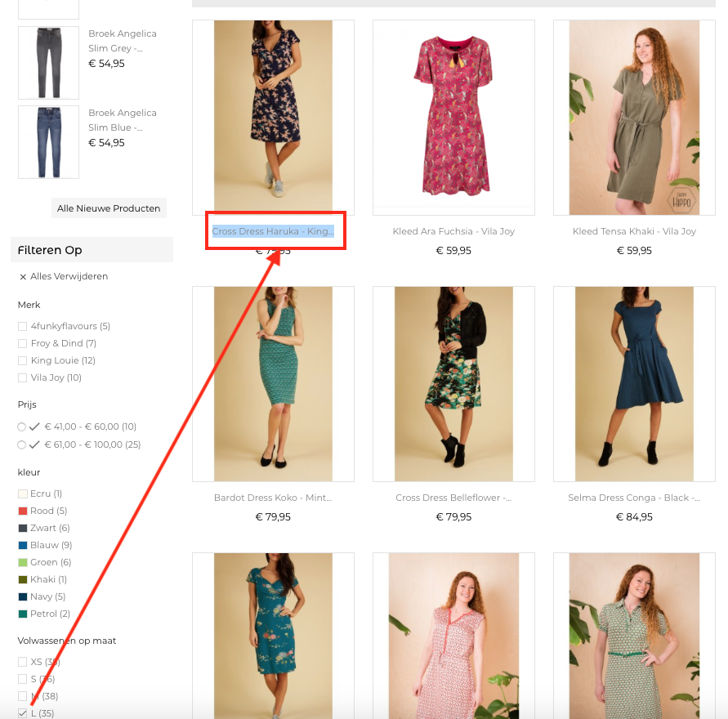Check the S size filter
728x719 pixels.
22,679
